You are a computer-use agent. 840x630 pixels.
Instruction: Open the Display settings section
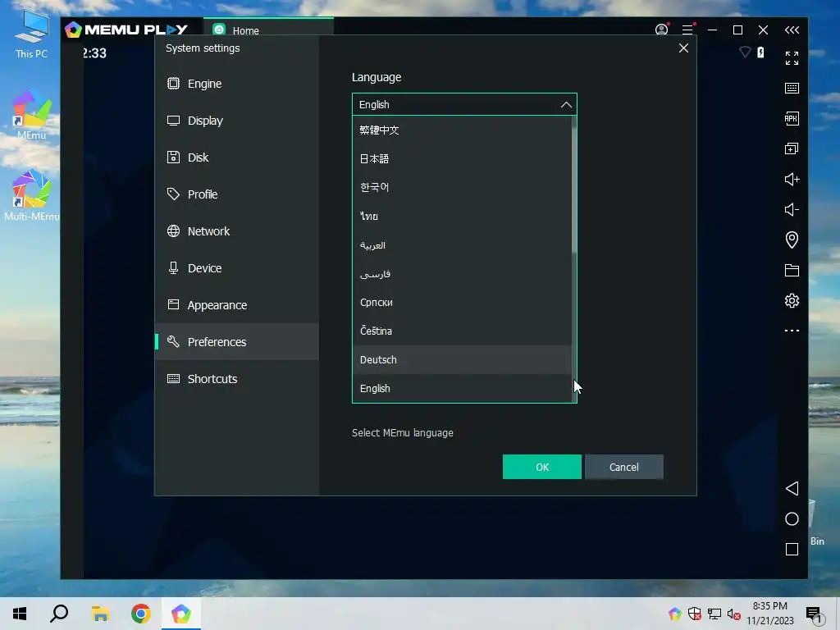(237, 121)
